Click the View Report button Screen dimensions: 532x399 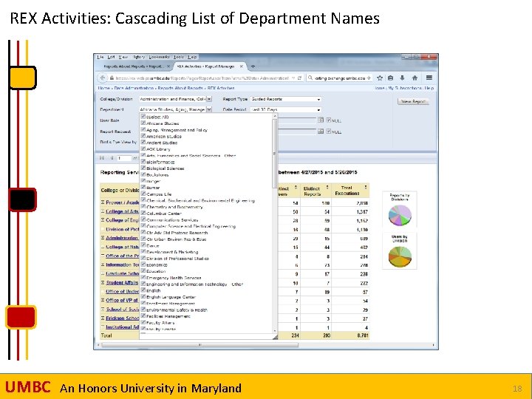click(413, 101)
